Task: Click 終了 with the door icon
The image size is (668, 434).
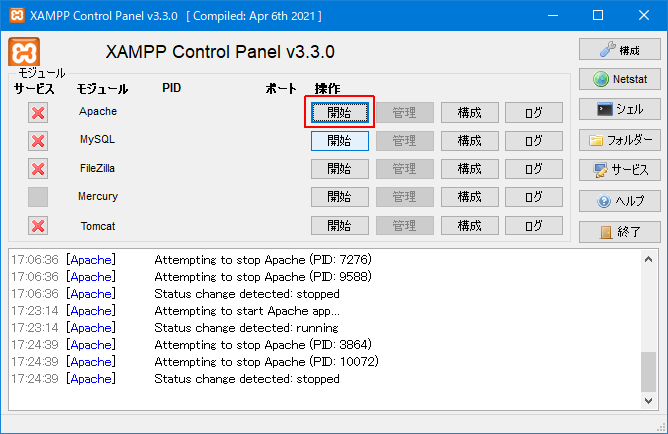Action: pyautogui.click(x=619, y=232)
